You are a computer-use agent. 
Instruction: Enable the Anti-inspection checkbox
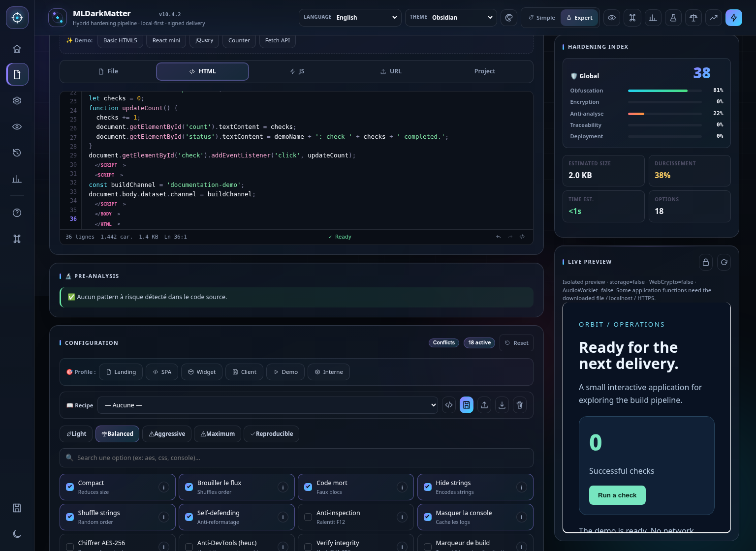coord(308,517)
